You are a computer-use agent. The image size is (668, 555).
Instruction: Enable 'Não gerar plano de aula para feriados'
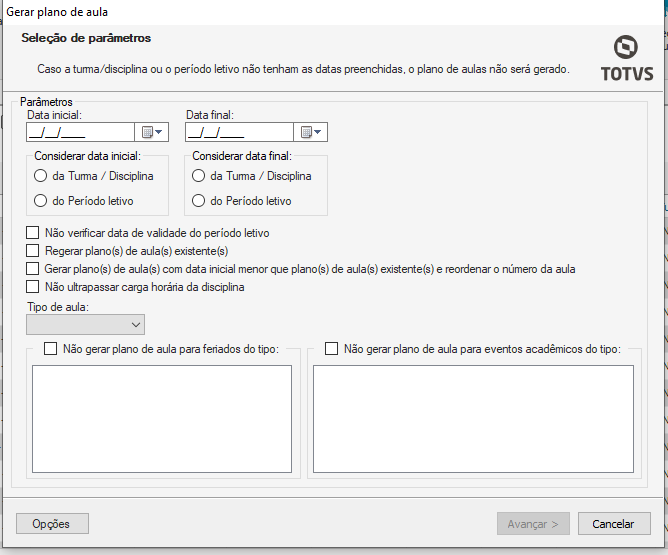click(x=51, y=350)
